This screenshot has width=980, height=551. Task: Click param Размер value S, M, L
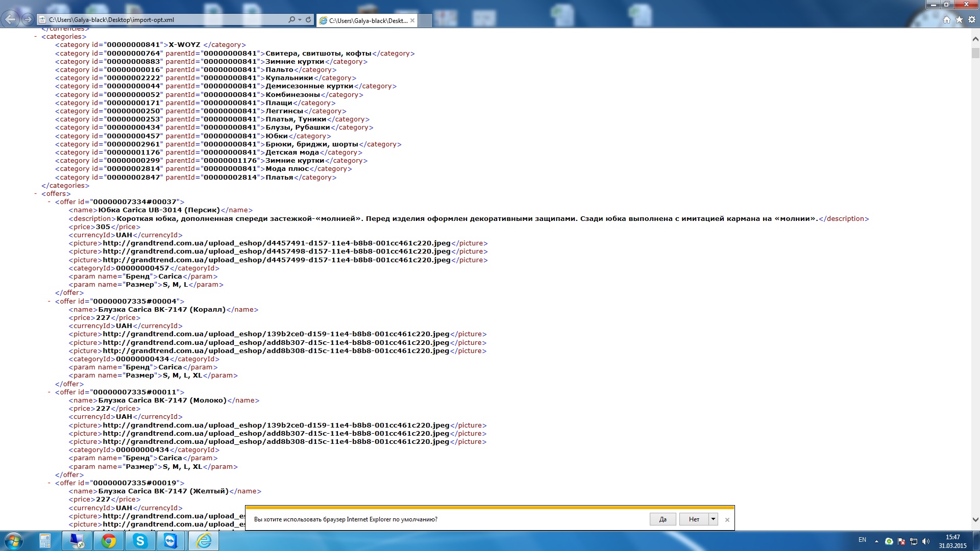click(x=176, y=285)
